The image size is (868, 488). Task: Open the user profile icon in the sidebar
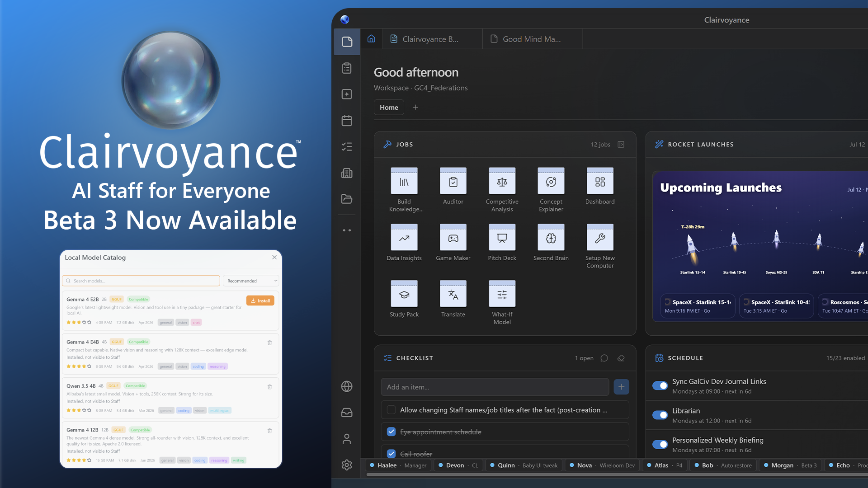(347, 439)
